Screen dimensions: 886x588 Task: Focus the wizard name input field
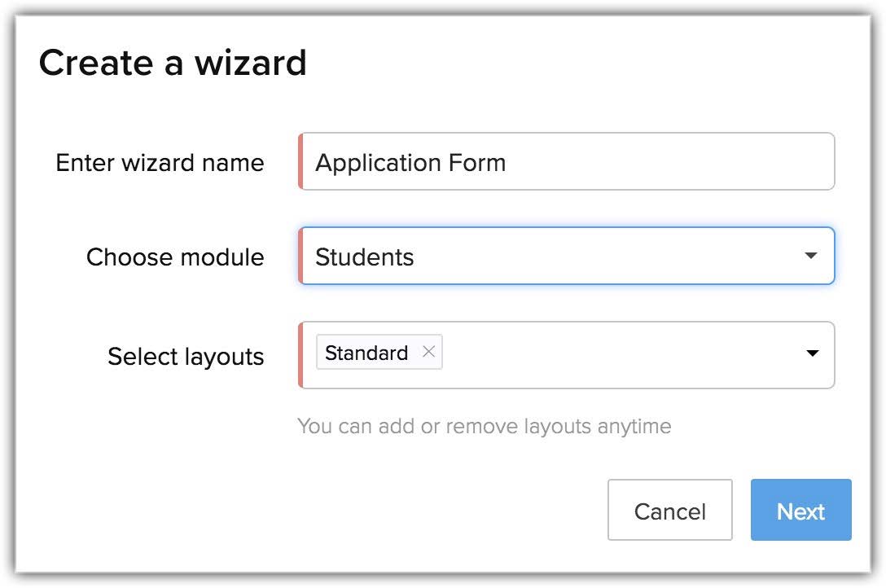[570, 162]
